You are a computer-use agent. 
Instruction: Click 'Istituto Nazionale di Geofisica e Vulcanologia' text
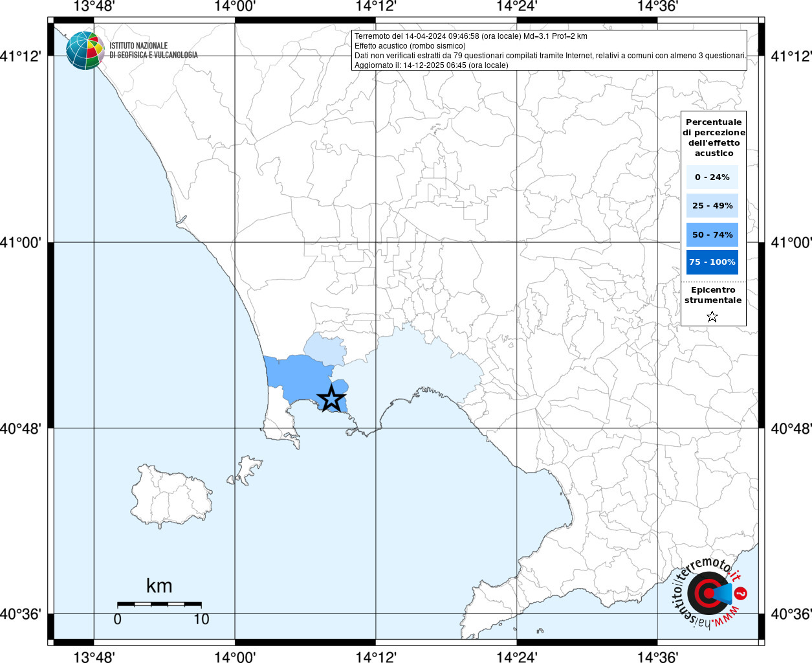153,51
